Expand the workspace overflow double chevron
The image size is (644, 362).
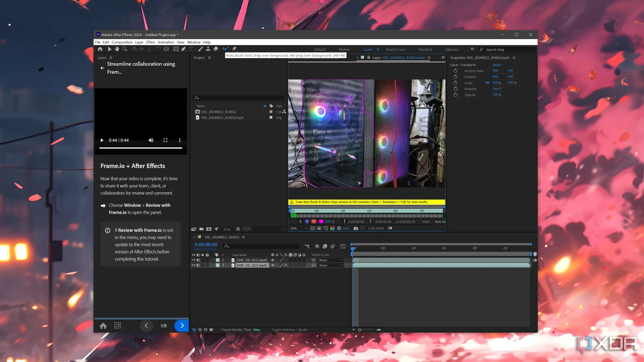point(472,49)
